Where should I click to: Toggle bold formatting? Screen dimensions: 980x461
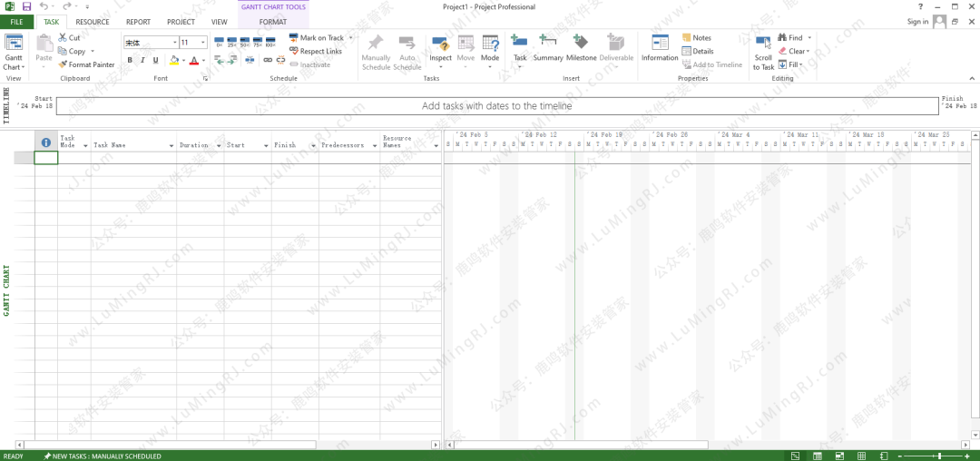point(130,61)
